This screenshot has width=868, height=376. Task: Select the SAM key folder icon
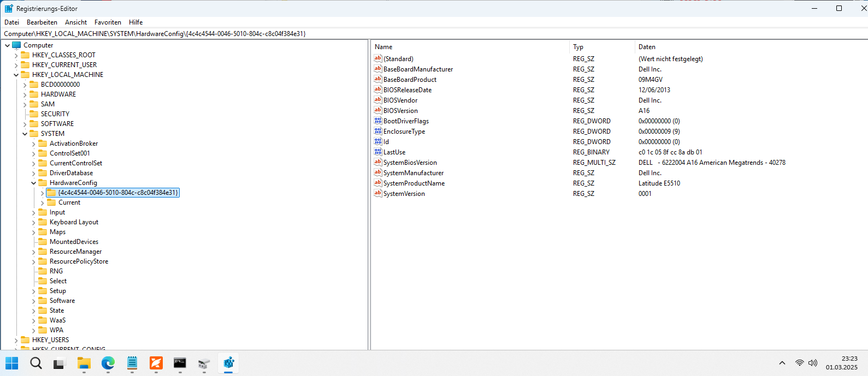tap(34, 104)
